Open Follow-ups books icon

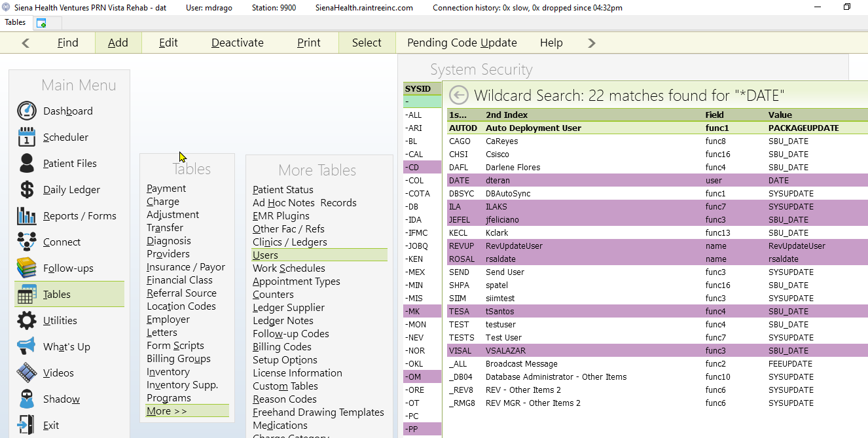(x=27, y=268)
